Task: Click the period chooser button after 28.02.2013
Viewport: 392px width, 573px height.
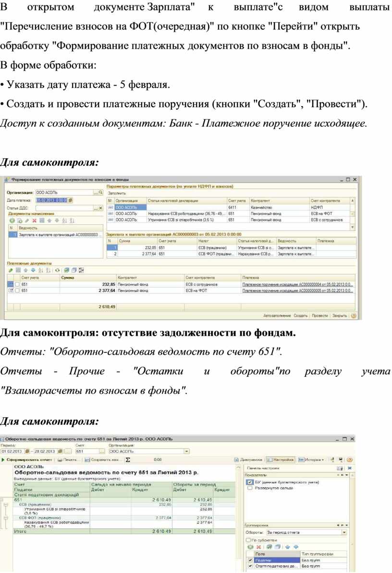Action: tap(68, 451)
